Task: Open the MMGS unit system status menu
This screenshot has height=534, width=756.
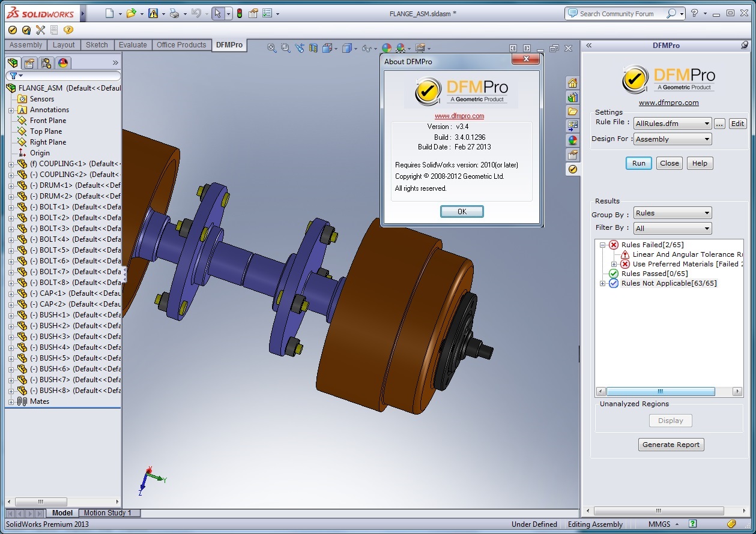Action: [664, 524]
